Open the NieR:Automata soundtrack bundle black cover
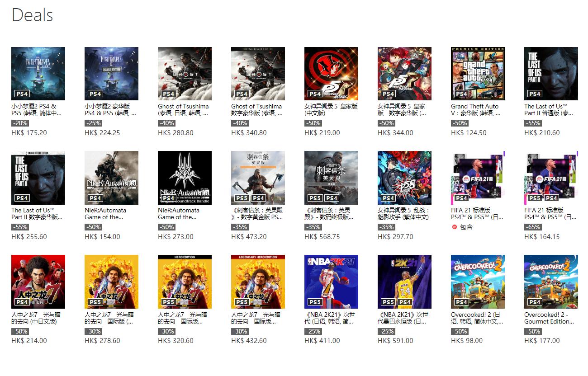This screenshot has width=588, height=376. 185,178
